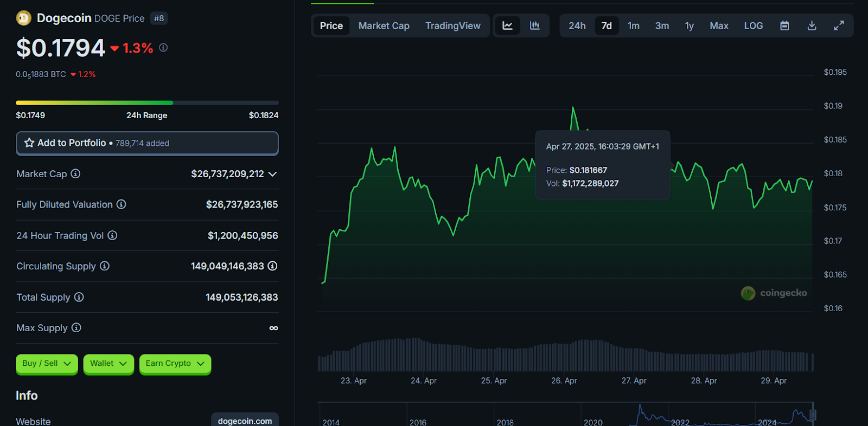Viewport: 868px width, 426px height.
Task: Switch to the candlestick chart icon
Action: click(534, 25)
